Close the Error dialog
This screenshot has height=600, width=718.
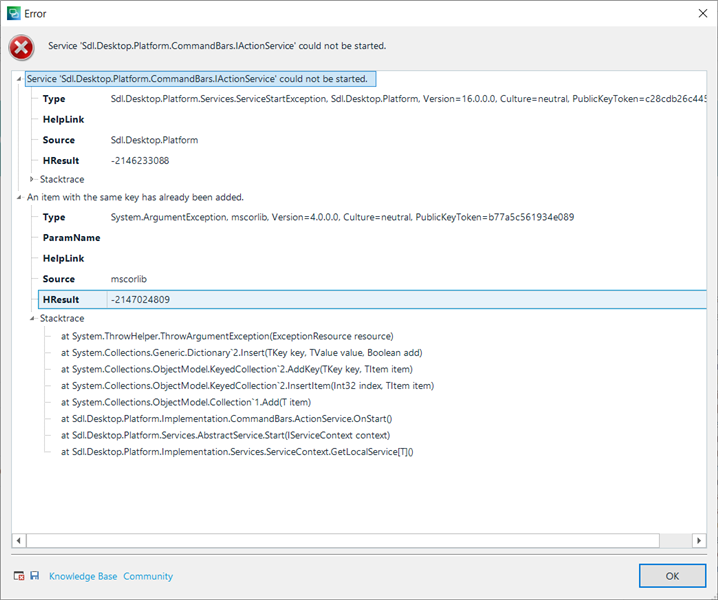tap(702, 13)
